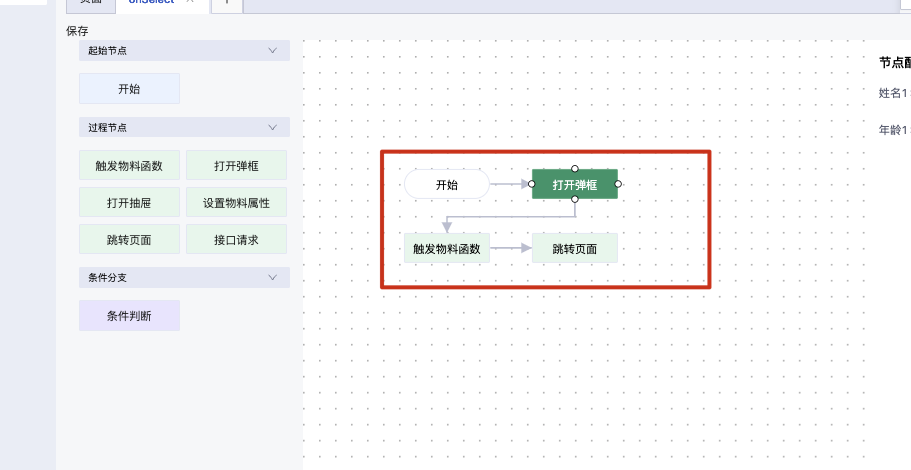
Task: Select the edge from 开始 to 打开弹框
Action: tap(508, 184)
